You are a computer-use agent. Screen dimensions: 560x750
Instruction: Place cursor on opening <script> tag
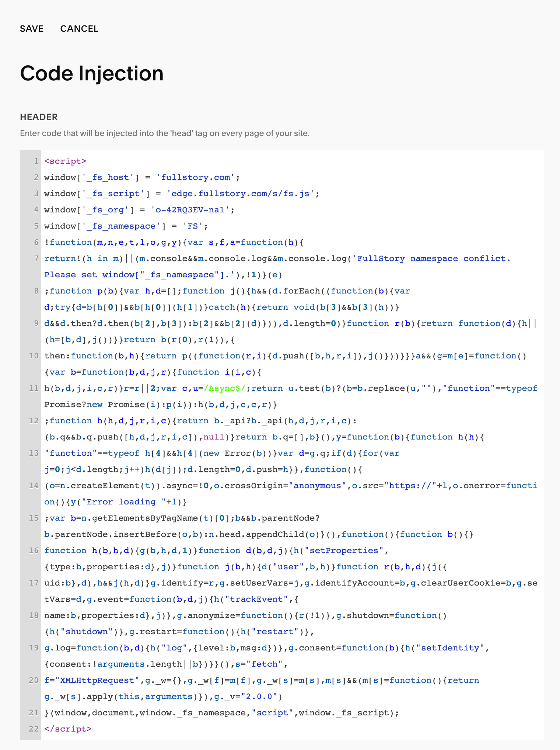(65, 161)
